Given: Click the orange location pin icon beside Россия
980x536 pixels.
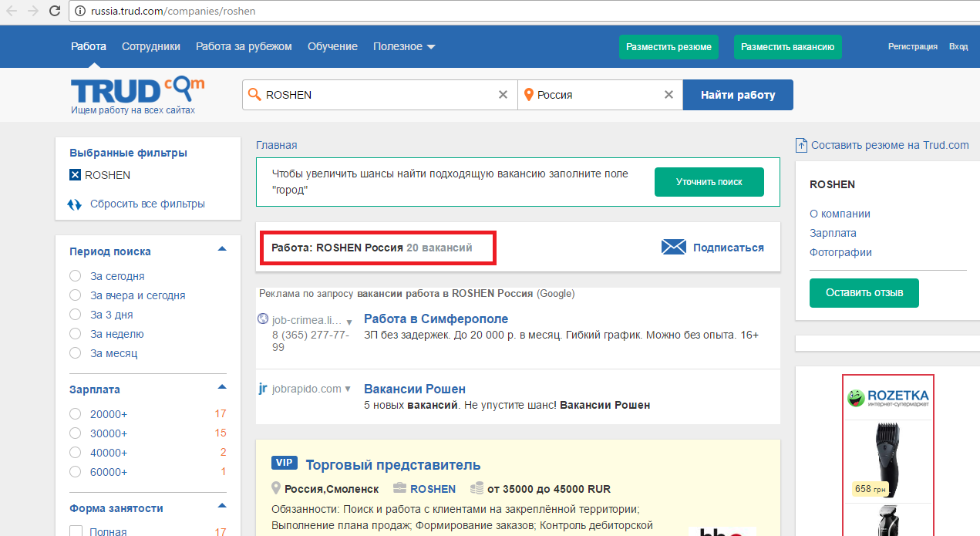Looking at the screenshot, I should point(529,94).
